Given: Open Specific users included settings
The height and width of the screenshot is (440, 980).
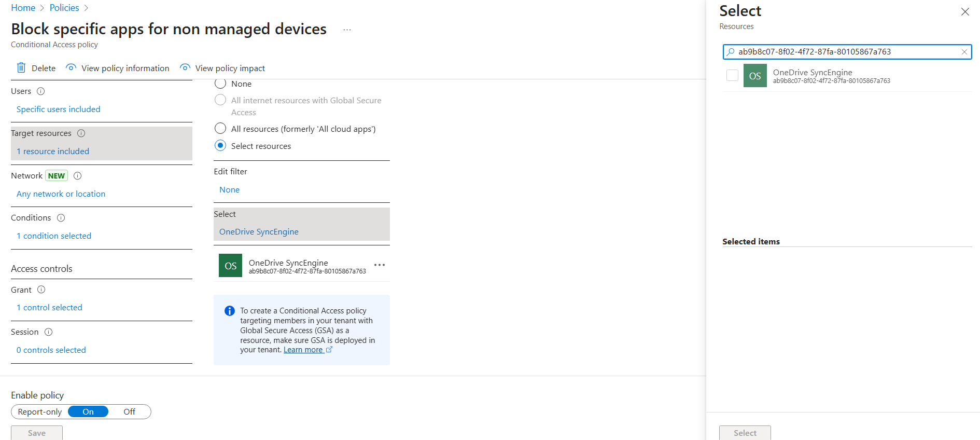Looking at the screenshot, I should click(58, 109).
